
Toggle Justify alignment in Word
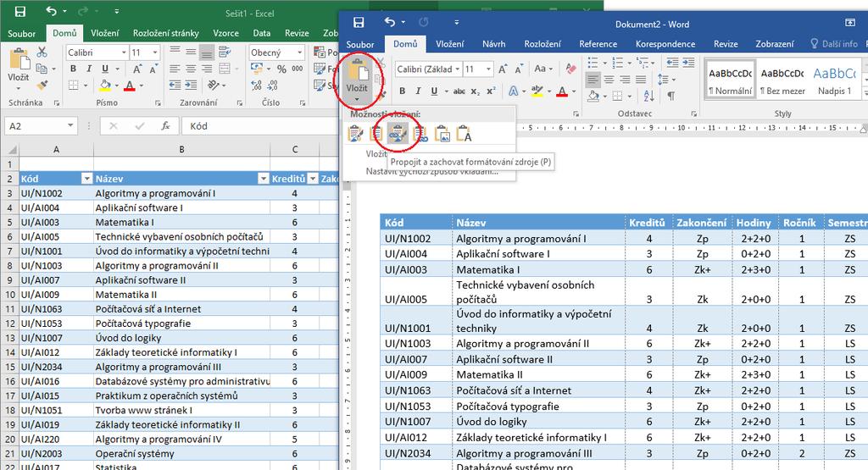(x=641, y=80)
